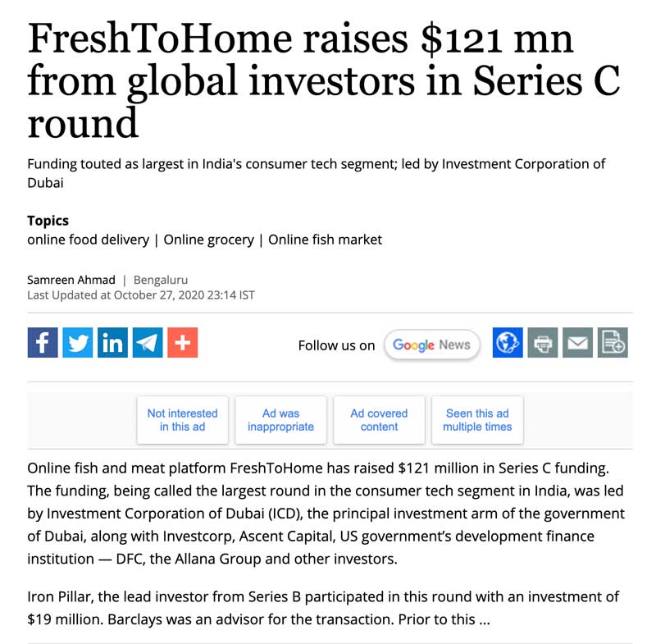The image size is (656, 644).
Task: Share article via Telegram
Action: tap(148, 342)
